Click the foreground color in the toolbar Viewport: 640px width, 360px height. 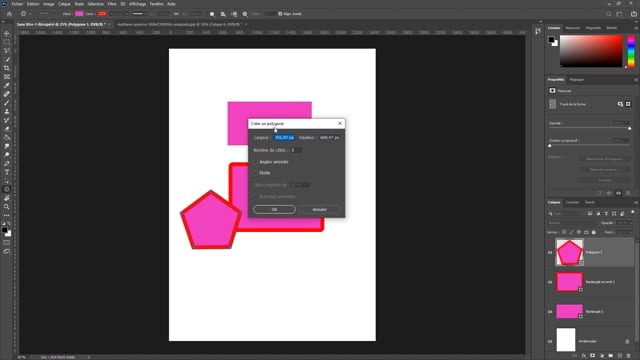coord(4,231)
